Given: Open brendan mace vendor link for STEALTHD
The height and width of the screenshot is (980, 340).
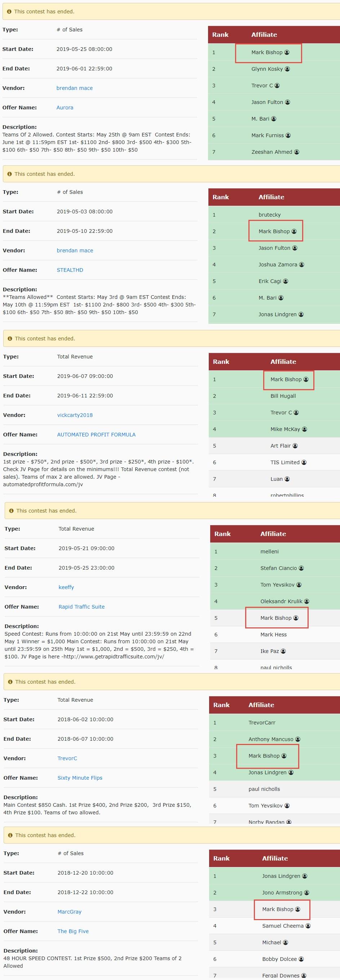Looking at the screenshot, I should 75,251.
